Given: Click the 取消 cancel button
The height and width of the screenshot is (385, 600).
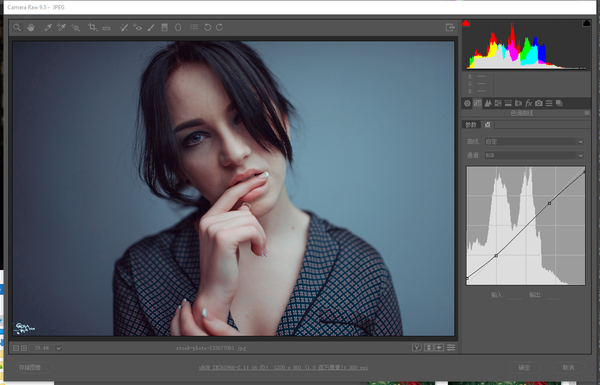Looking at the screenshot, I should click(x=569, y=367).
